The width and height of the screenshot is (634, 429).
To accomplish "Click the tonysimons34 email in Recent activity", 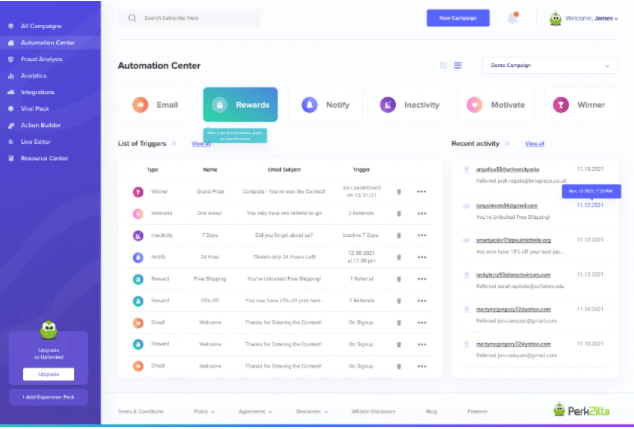I will (x=507, y=206).
